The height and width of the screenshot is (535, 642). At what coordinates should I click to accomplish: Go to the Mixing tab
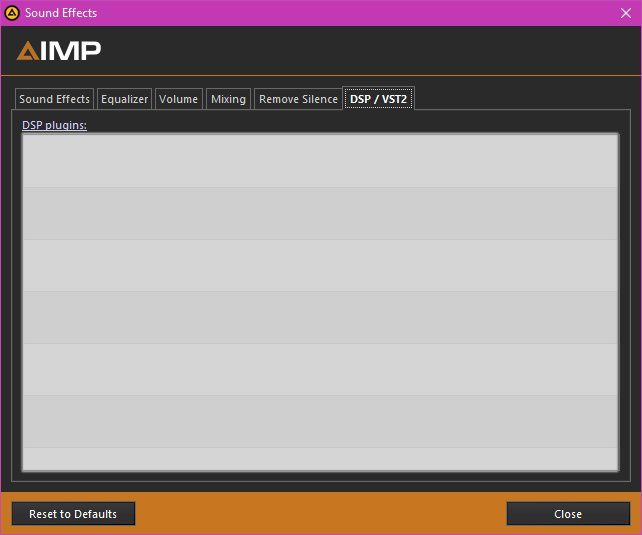click(228, 99)
